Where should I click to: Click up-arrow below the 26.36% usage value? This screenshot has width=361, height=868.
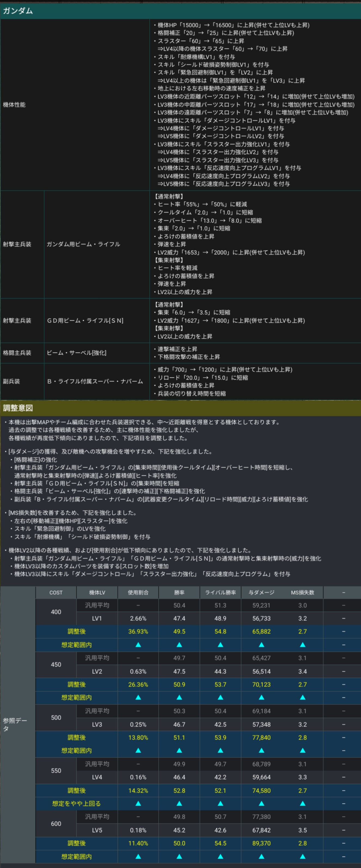pyautogui.click(x=138, y=697)
